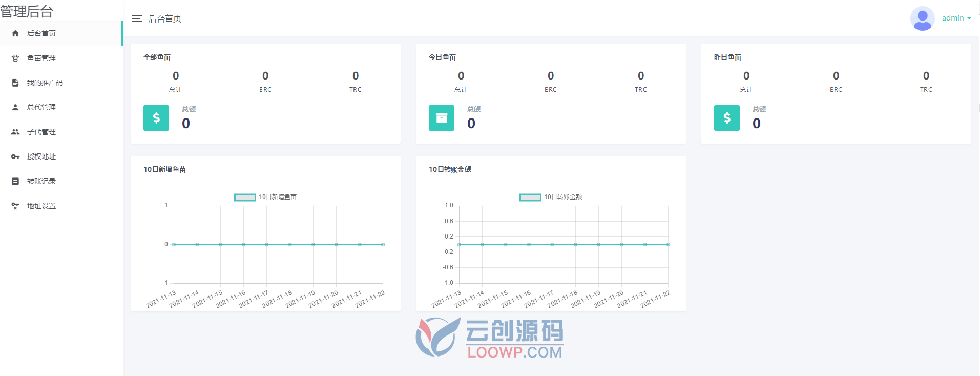This screenshot has height=376, width=980.
Task: Open 后台首页 in the sidebar
Action: (x=61, y=33)
